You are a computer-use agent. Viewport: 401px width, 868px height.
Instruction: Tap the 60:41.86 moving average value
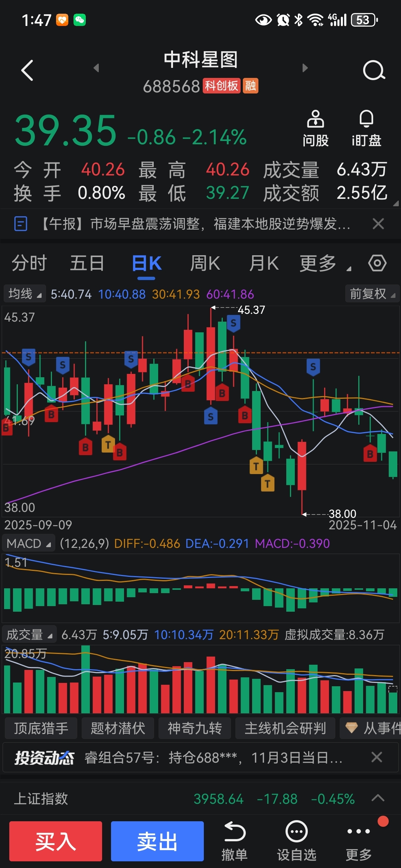click(230, 294)
